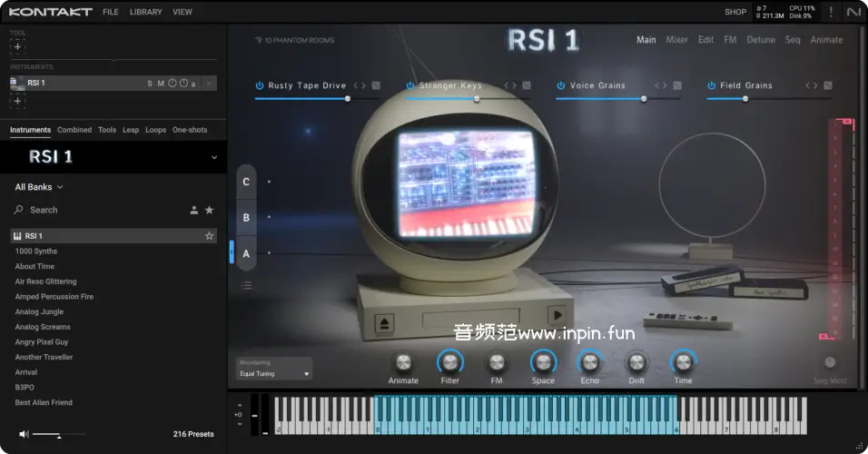Open Voice Grains source browse arrows

tap(660, 85)
